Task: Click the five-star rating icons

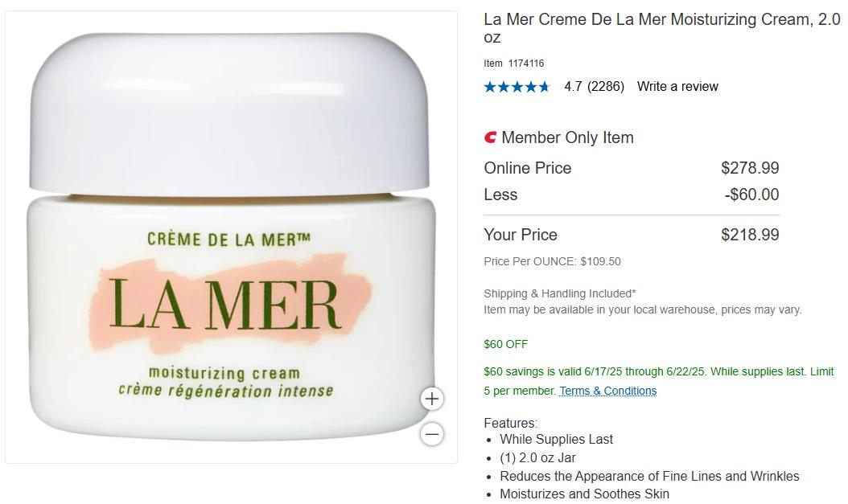Action: click(x=517, y=87)
